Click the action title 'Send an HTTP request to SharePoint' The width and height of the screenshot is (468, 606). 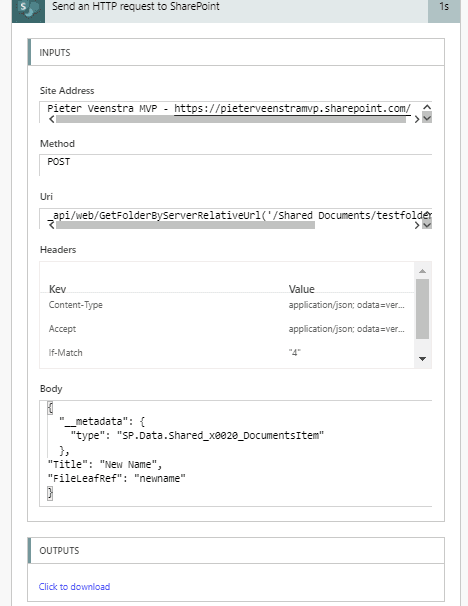coord(136,6)
